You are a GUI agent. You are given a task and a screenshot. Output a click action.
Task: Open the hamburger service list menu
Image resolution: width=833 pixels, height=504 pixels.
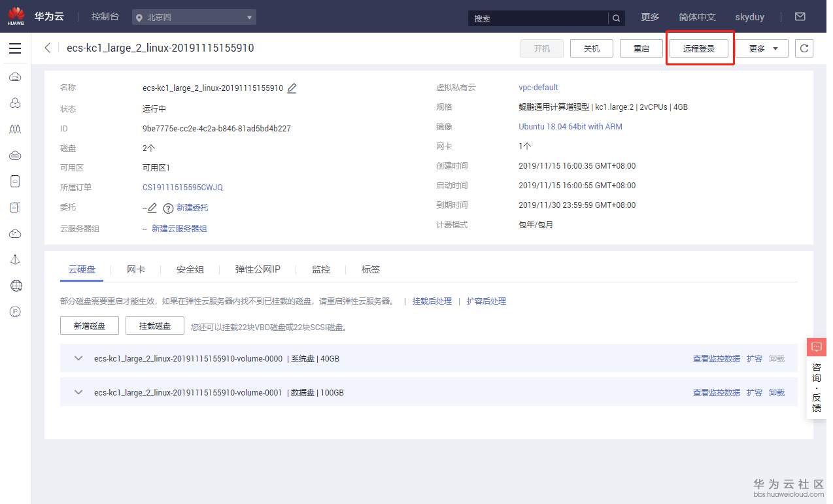15,48
